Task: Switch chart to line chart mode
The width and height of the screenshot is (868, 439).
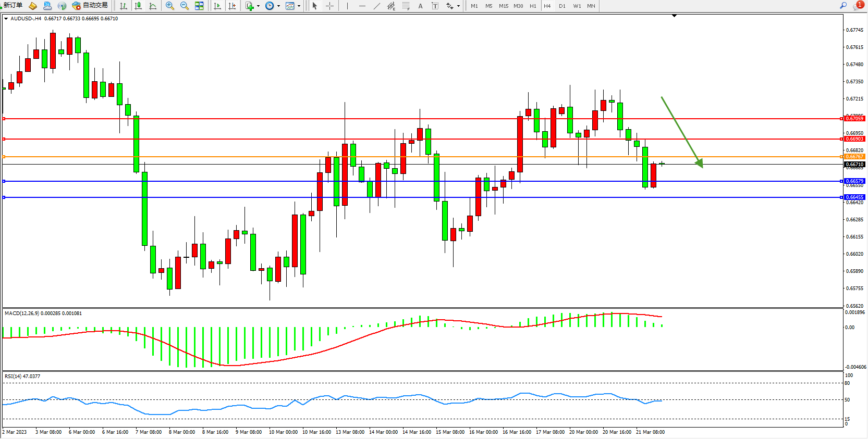Action: (x=153, y=6)
